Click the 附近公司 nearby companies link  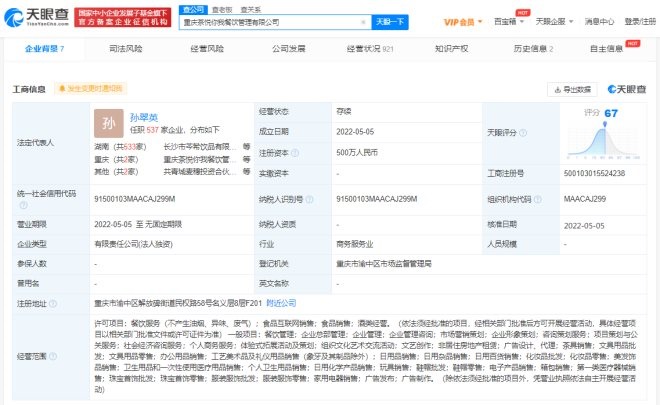[280, 301]
